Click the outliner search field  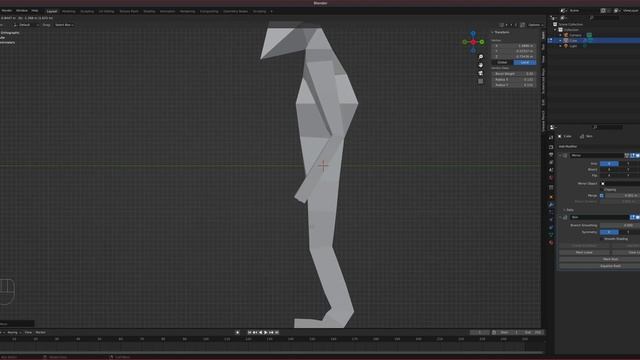[604, 18]
